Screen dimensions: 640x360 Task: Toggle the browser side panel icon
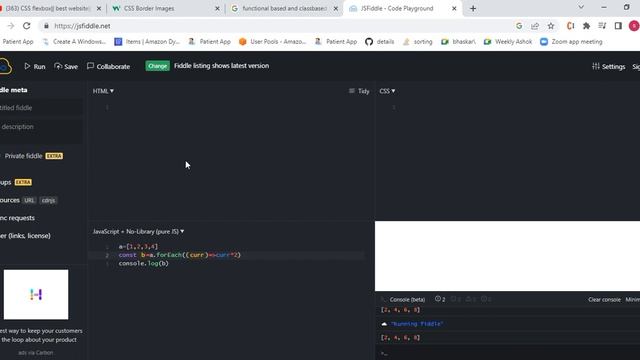(x=618, y=26)
